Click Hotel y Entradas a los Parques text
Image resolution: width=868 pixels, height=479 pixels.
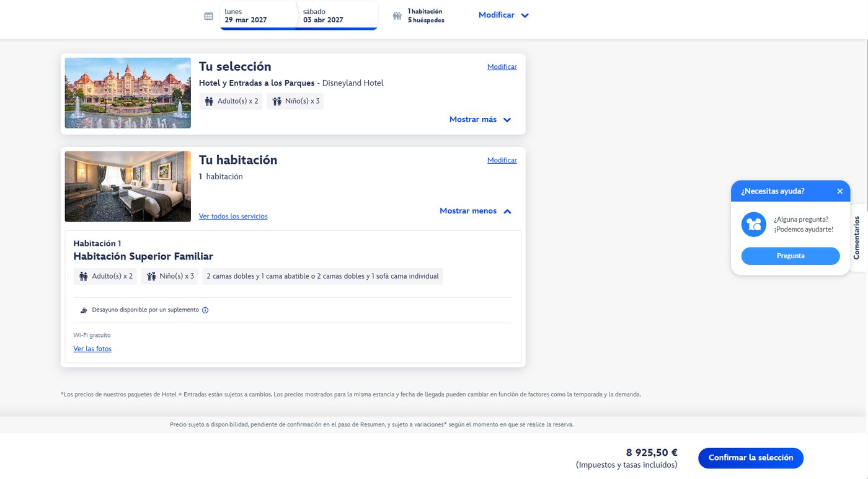pos(257,83)
